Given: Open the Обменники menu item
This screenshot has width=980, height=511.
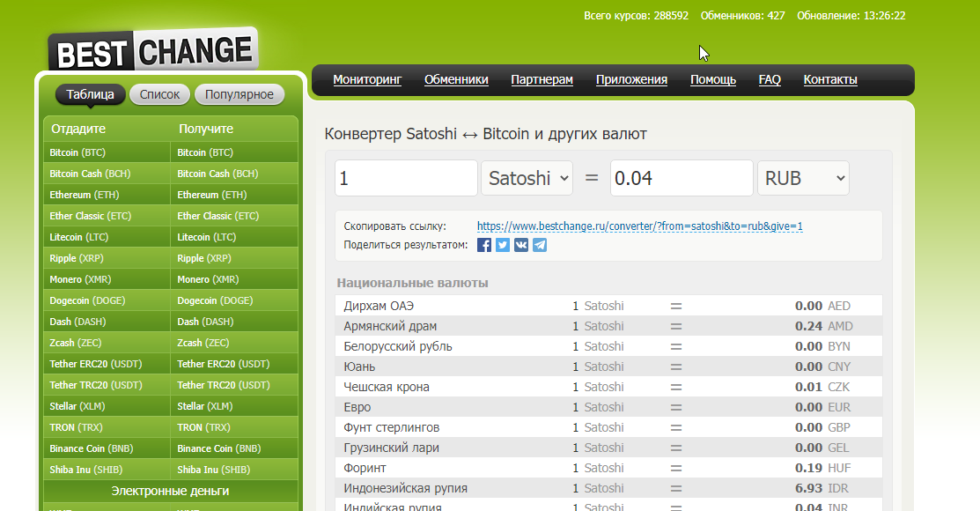Looking at the screenshot, I should 456,79.
